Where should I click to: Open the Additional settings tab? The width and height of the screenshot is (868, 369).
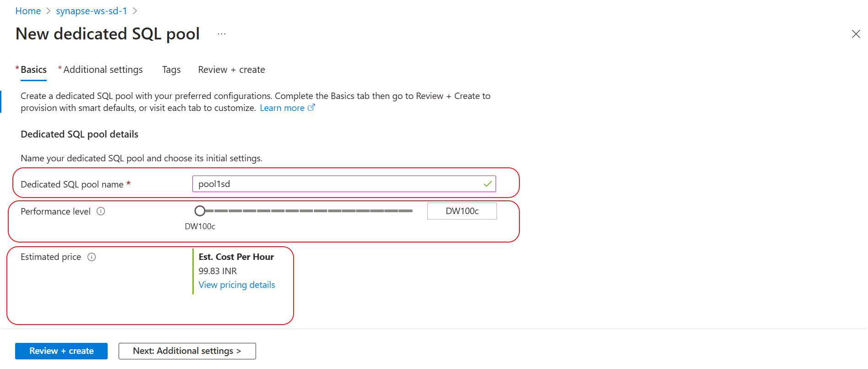point(103,70)
